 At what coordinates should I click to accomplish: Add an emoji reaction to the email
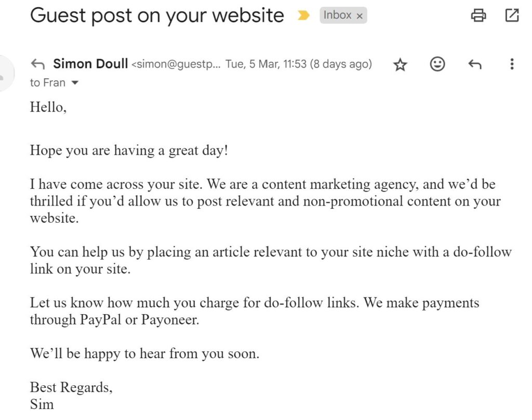437,64
